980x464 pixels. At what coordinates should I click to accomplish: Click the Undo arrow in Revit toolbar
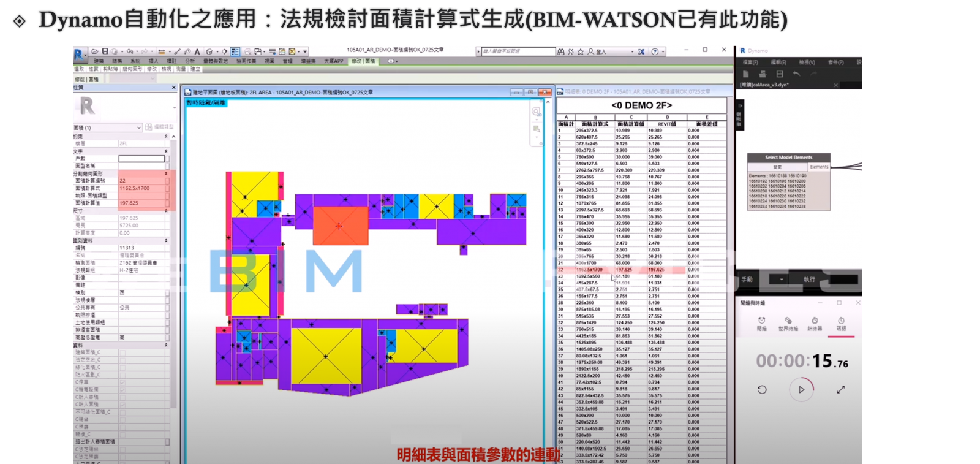point(129,52)
